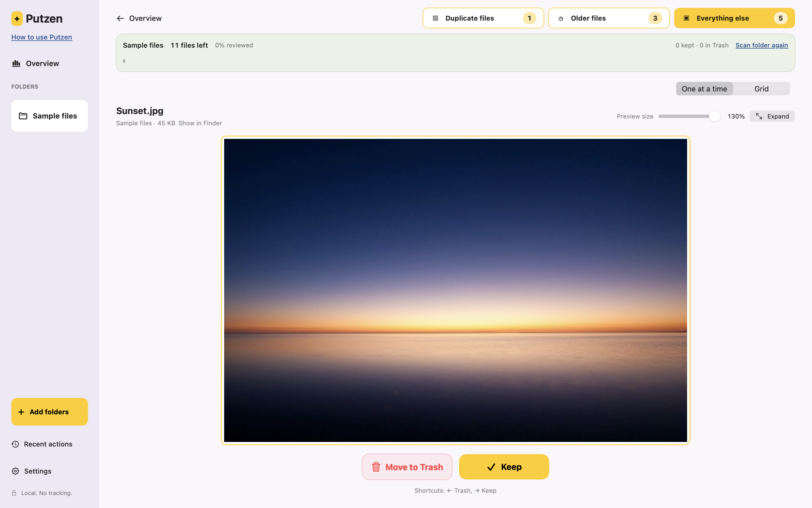The image size is (812, 508).
Task: Click the Everything else square icon
Action: (x=687, y=18)
